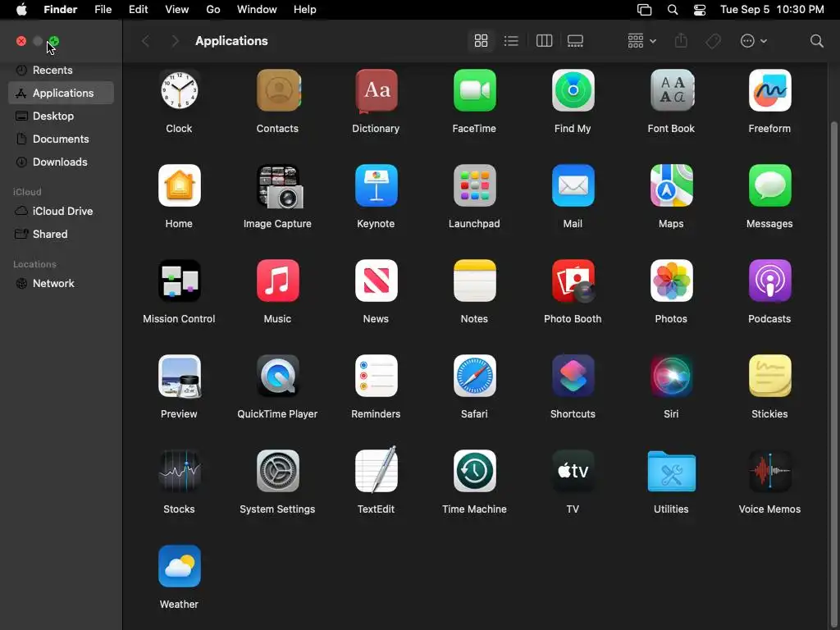
Task: Click the Launchpad icon
Action: click(475, 185)
